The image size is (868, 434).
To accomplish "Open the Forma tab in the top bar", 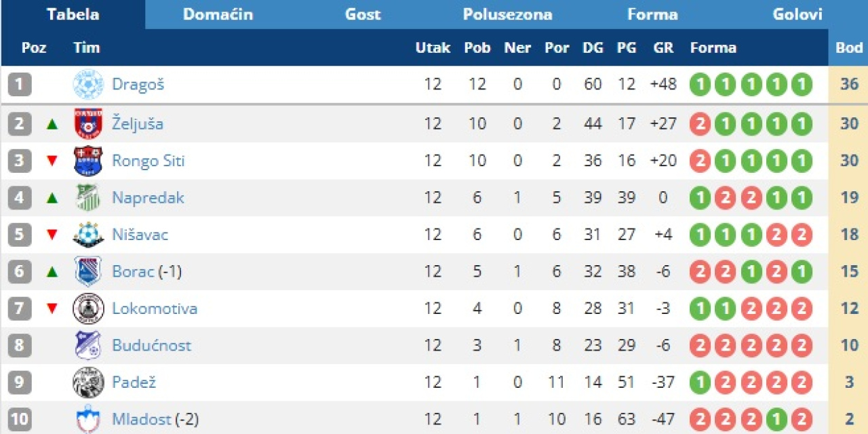I will click(x=652, y=14).
